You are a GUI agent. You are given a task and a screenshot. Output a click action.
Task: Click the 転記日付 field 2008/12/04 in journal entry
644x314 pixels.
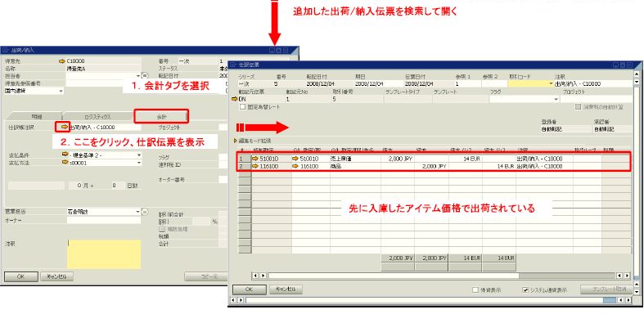(x=330, y=83)
